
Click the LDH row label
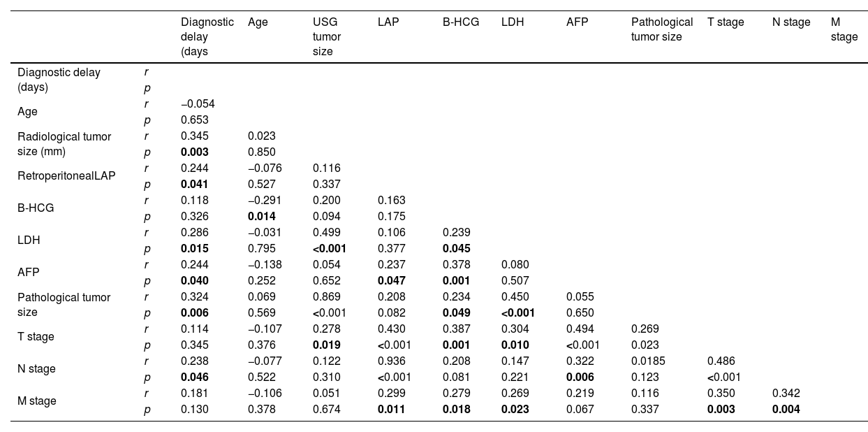pyautogui.click(x=29, y=240)
